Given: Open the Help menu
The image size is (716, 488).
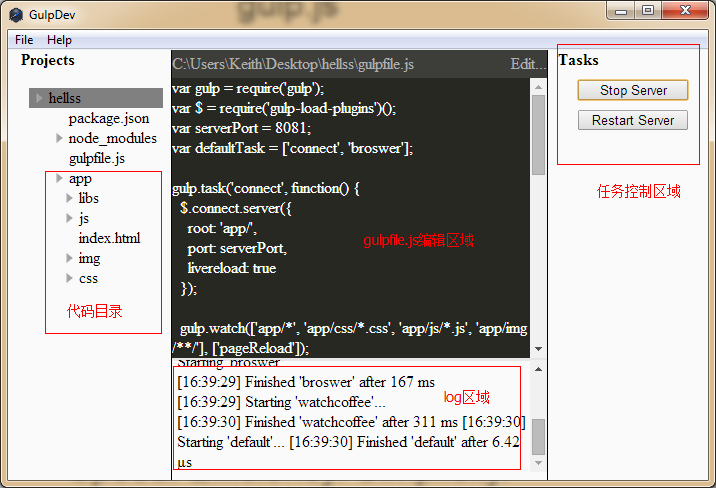Looking at the screenshot, I should click(59, 40).
